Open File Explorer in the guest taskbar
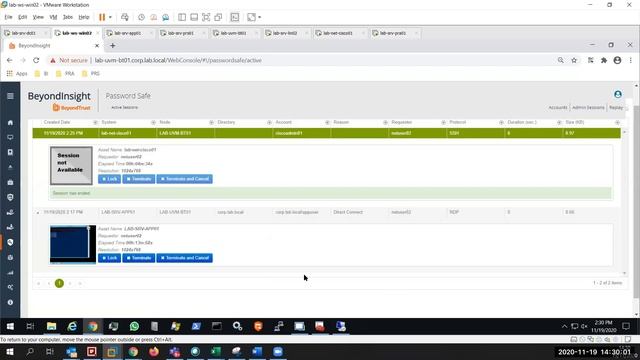Screen dimensions: 640x360 point(51,326)
